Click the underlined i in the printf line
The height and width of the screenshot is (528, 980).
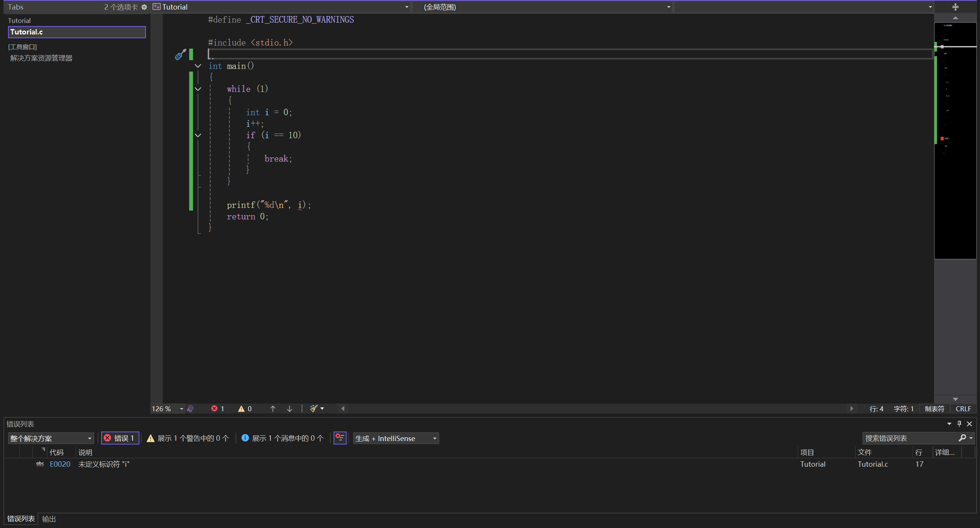[x=300, y=205]
